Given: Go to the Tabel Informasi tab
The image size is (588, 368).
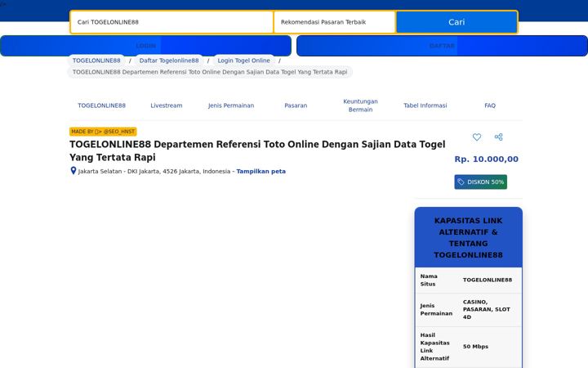Looking at the screenshot, I should tap(425, 105).
